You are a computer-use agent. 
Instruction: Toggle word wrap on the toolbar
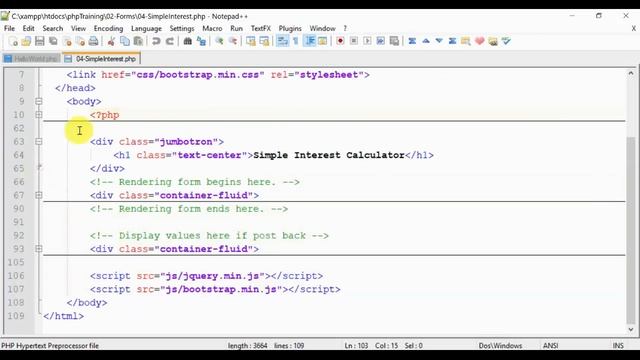(x=282, y=41)
